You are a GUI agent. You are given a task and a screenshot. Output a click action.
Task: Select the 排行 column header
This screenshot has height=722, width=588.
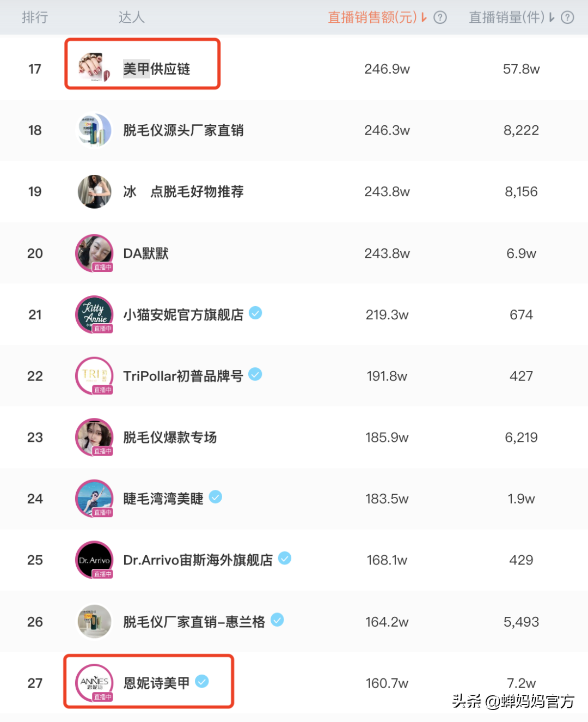[35, 17]
